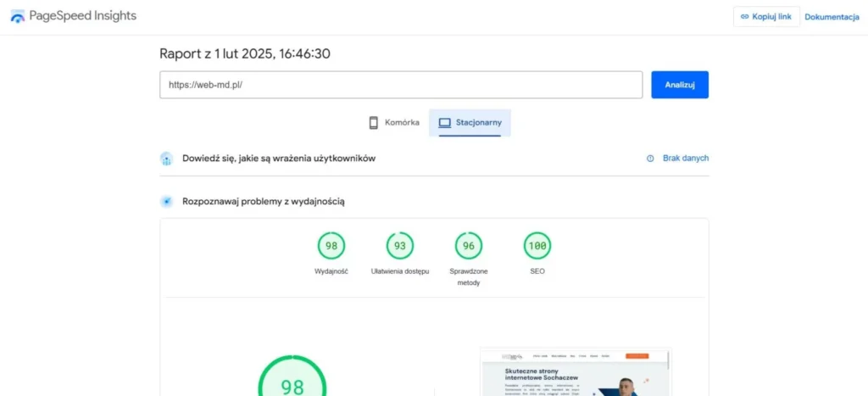Select the 98 Wydajność score gauge

(331, 246)
